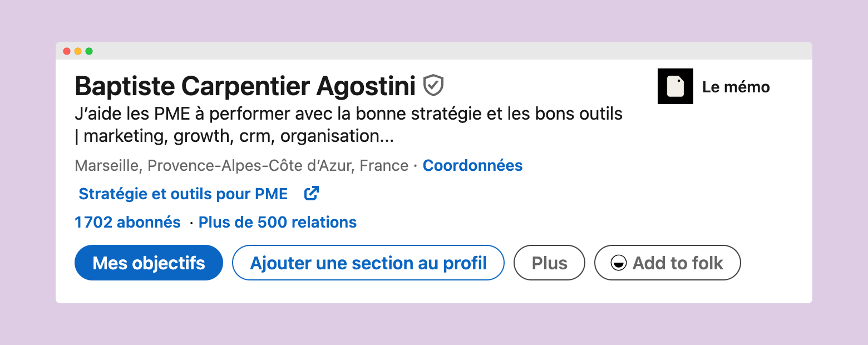Click the verification shield badge beside the name
This screenshot has width=868, height=345.
(433, 86)
